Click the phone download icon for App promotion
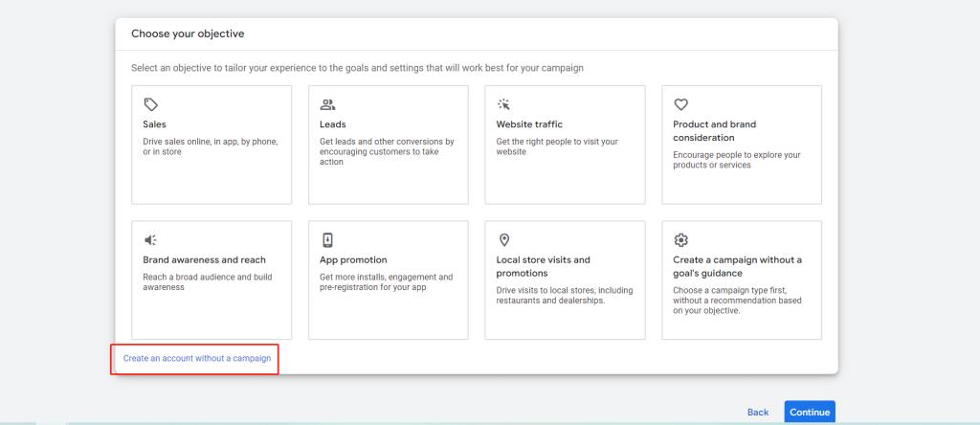Viewport: 980px width, 425px height. [327, 240]
